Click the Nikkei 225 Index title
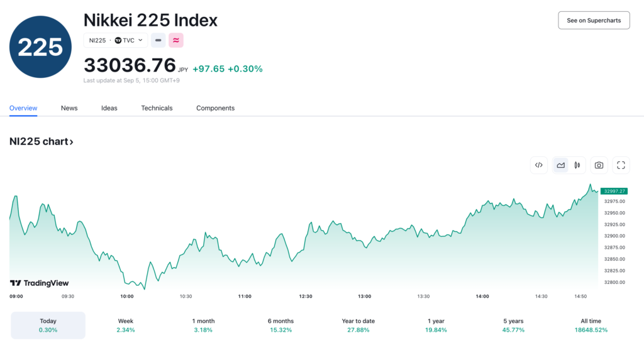 (x=150, y=20)
